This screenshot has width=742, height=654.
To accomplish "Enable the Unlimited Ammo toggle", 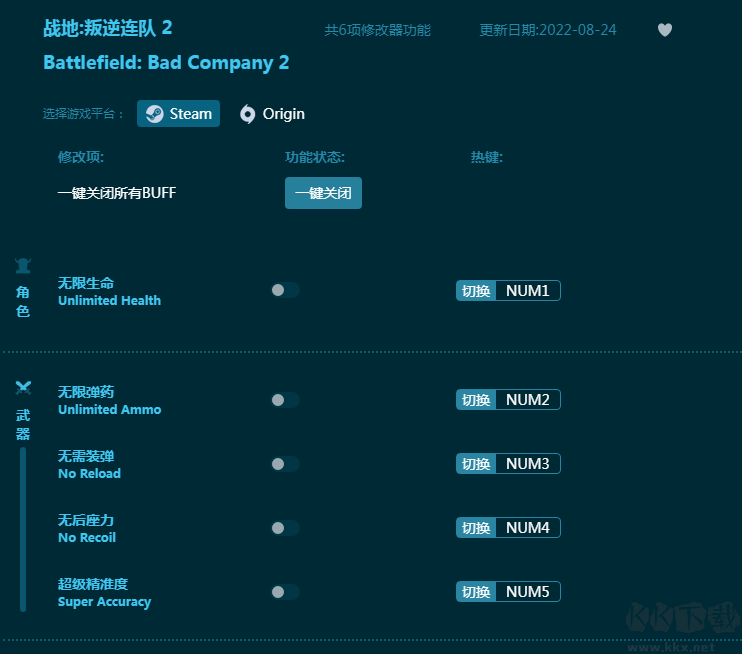I will click(284, 400).
